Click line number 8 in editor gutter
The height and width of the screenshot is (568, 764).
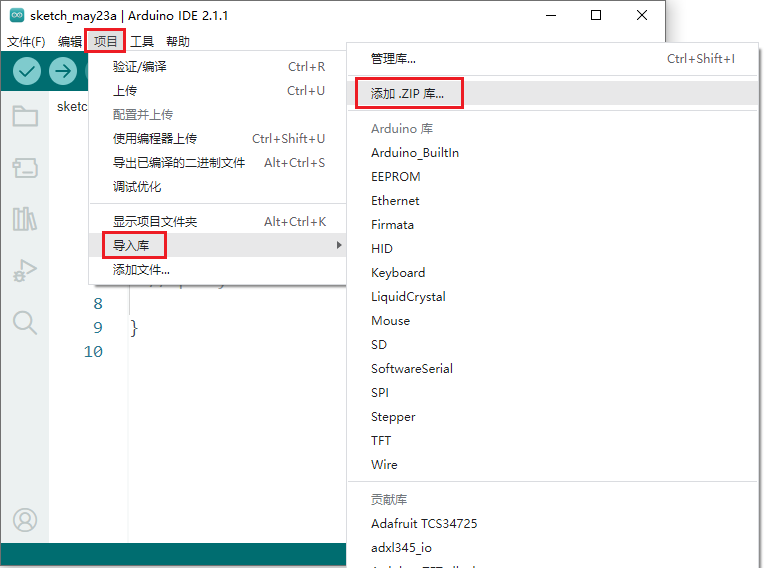[x=98, y=304]
